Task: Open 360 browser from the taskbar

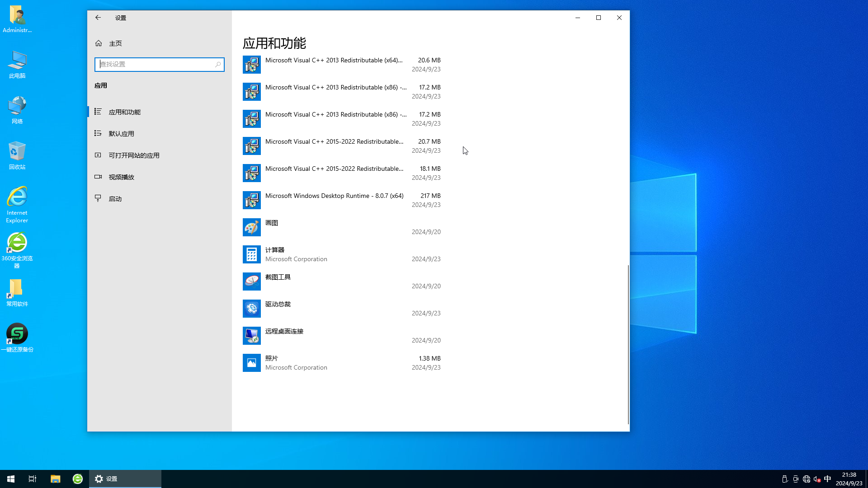Action: coord(78,479)
